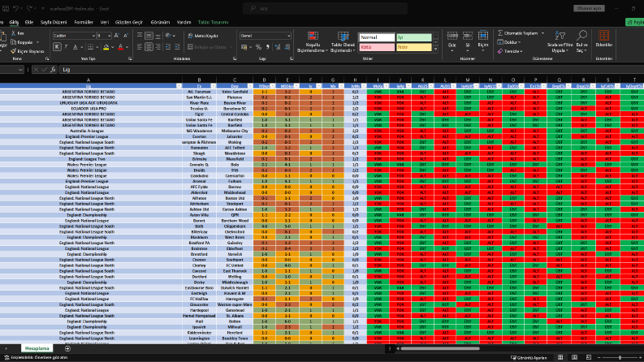Decrease indent in the cell
The image size is (644, 362).
tap(168, 47)
